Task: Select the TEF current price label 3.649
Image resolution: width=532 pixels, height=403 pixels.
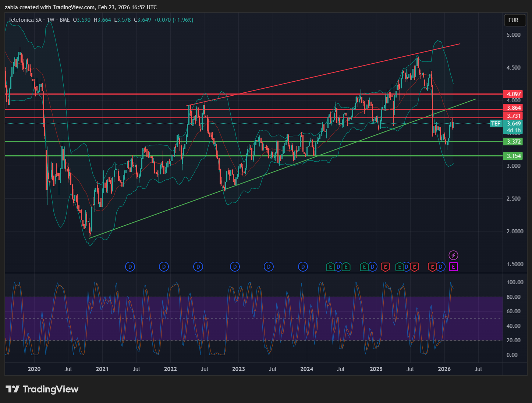Action: tap(514, 124)
